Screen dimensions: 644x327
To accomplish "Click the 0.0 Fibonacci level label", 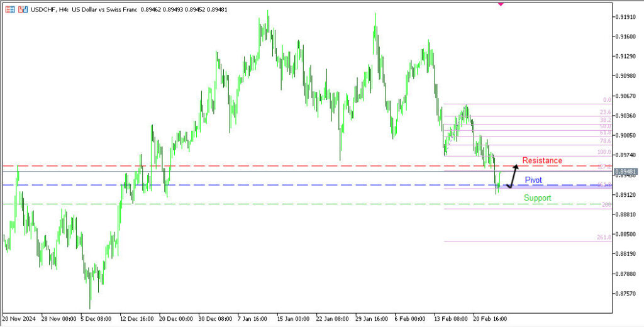I will [x=606, y=100].
